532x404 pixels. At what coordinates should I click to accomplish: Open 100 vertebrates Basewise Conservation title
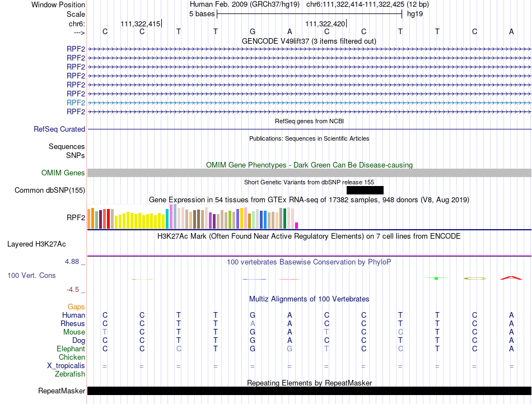click(309, 262)
